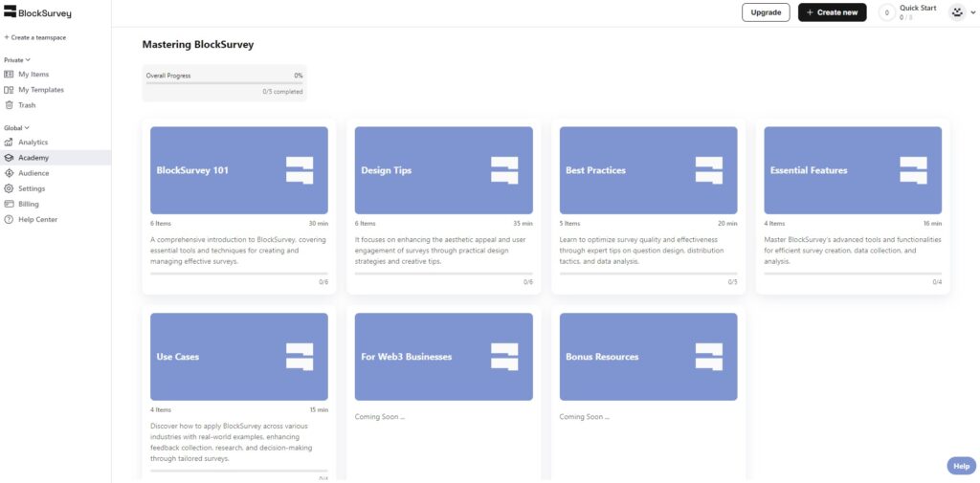Click the logo on the BlockSurvey 101 card
This screenshot has width=980, height=483.
click(x=300, y=170)
